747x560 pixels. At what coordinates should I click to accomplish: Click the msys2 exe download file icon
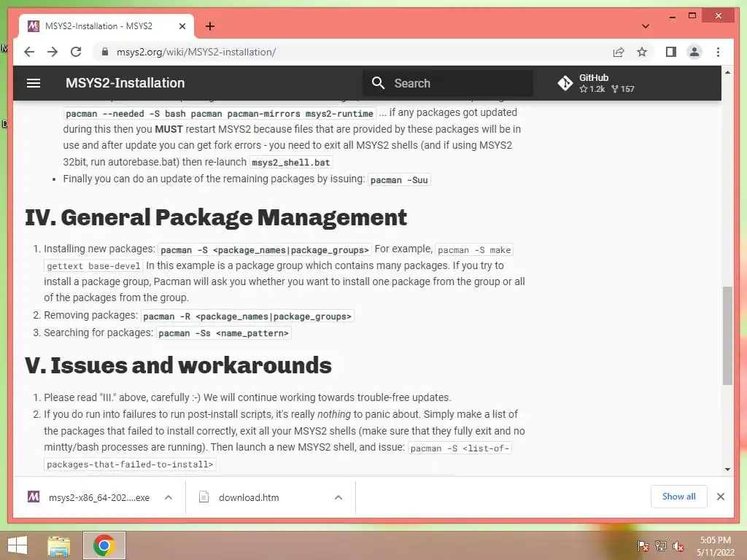point(34,497)
